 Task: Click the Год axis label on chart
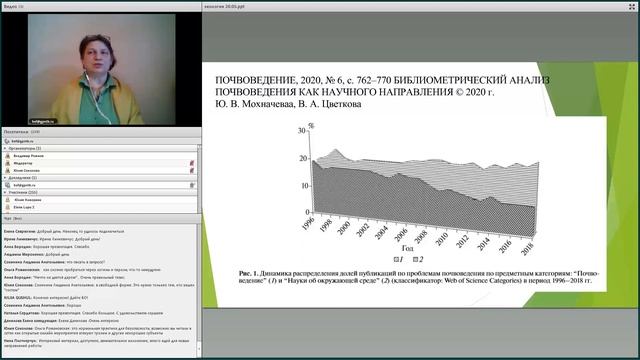(x=407, y=248)
